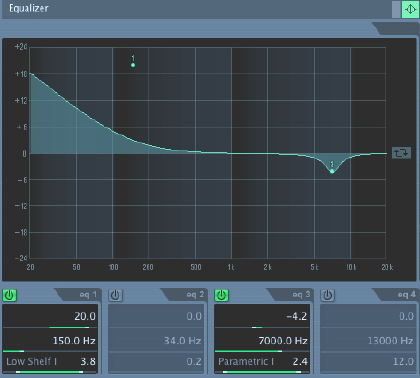Select the band 1 node near 150 Hz

click(x=133, y=65)
